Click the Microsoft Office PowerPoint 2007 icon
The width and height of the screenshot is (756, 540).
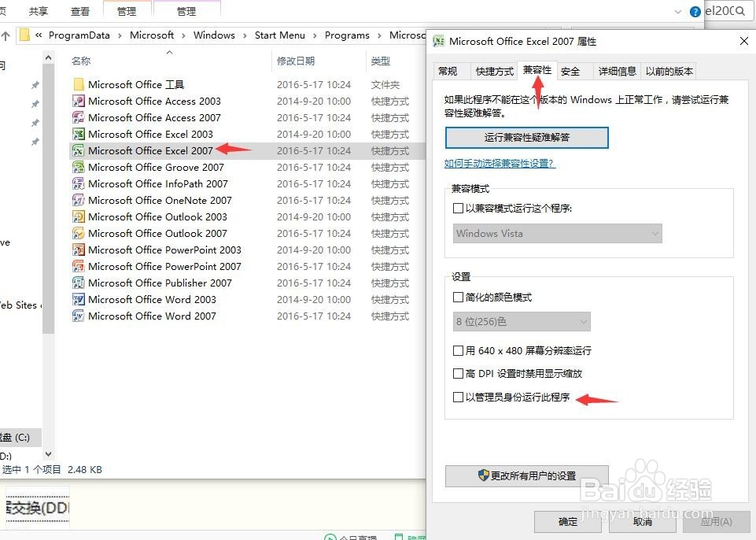tap(77, 266)
